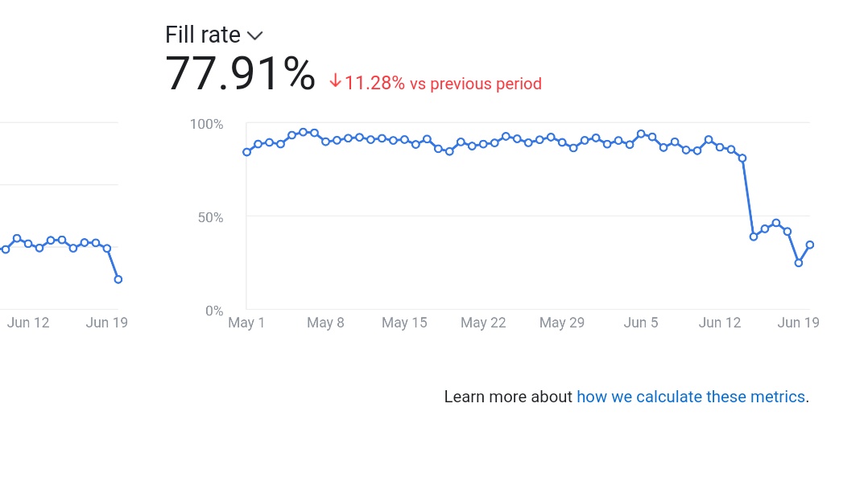Image resolution: width=868 pixels, height=494 pixels.
Task: Click the Jun 12 label under the Fill rate chart
Action: pos(720,323)
